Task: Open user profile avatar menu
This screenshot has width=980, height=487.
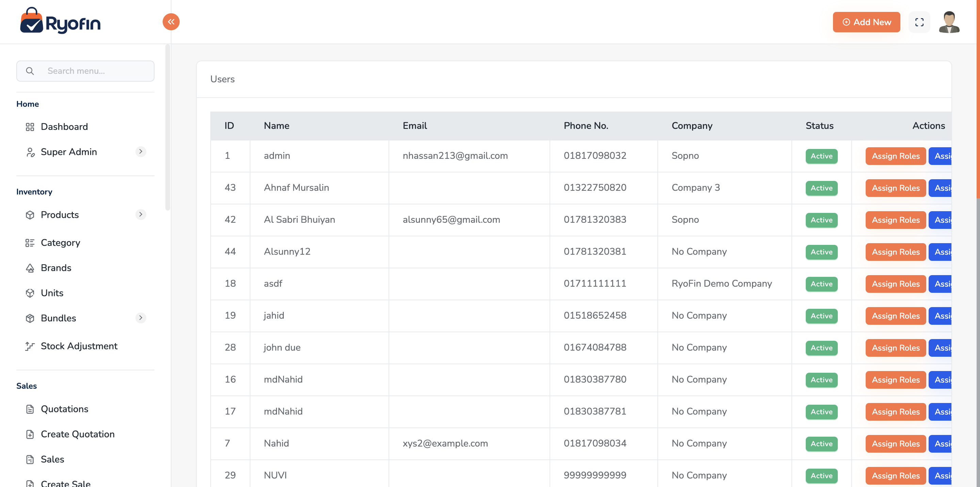Action: [x=949, y=22]
